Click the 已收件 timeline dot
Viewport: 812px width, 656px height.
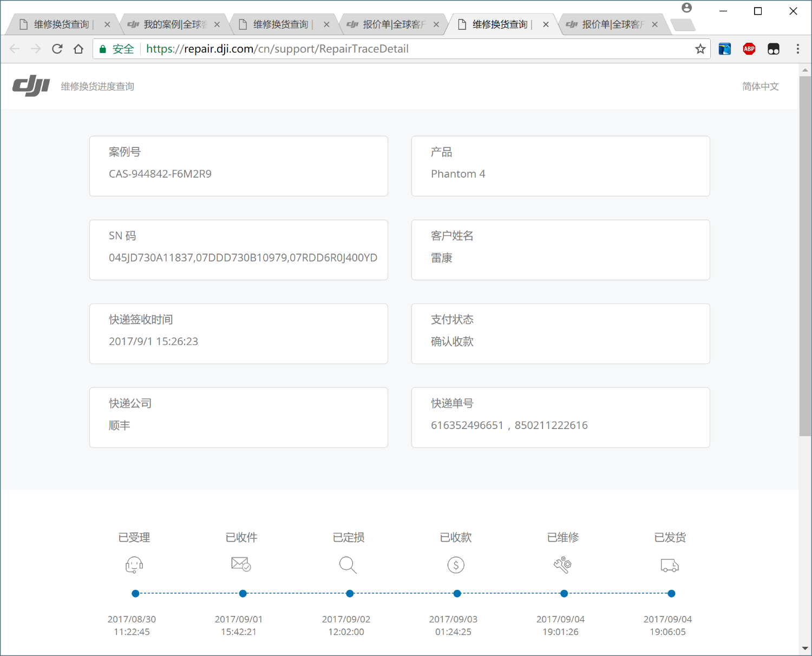(243, 594)
